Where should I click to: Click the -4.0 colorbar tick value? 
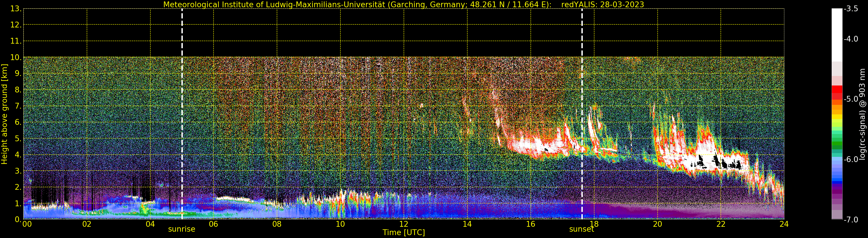pos(851,39)
